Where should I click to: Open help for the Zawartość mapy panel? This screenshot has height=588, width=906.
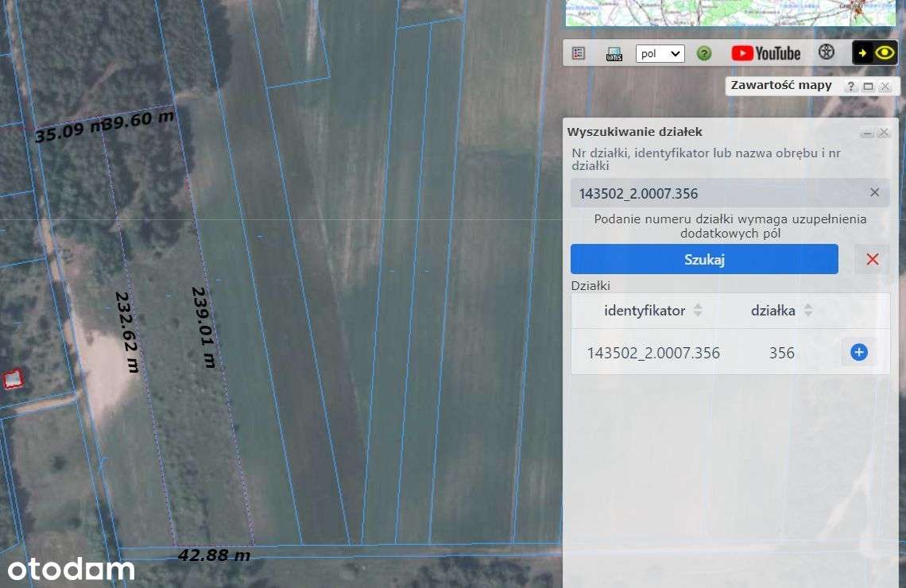[x=850, y=87]
